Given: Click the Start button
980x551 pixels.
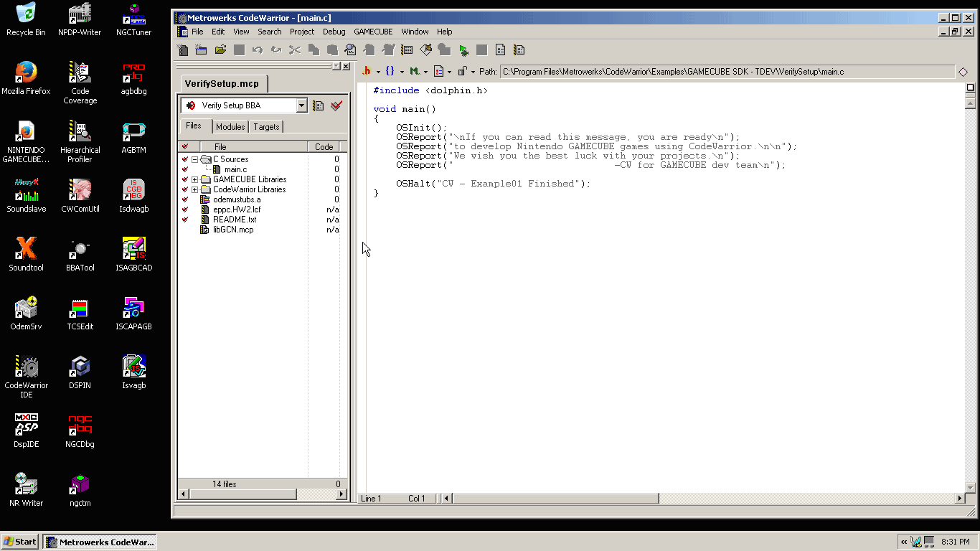Looking at the screenshot, I should [x=19, y=542].
